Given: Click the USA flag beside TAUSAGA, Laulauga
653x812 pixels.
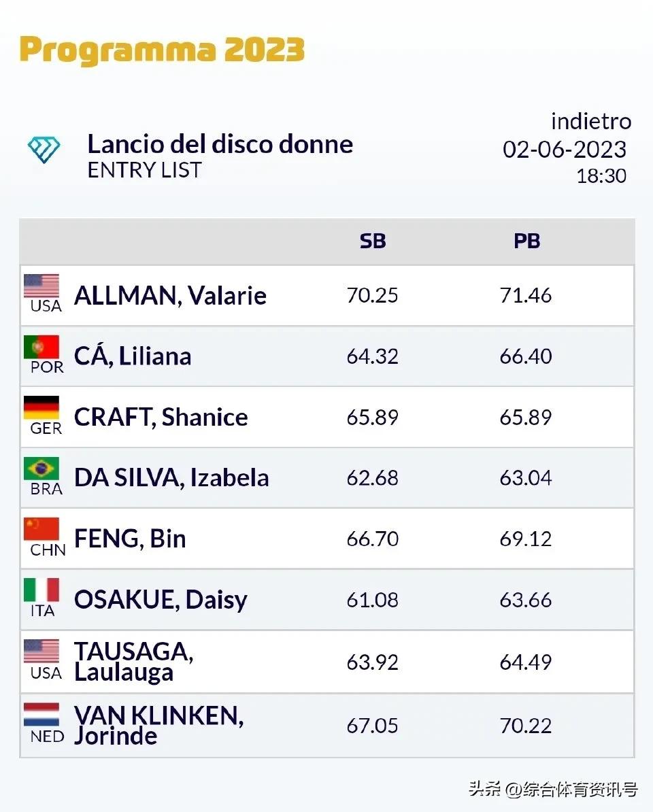Looking at the screenshot, I should click(41, 652).
